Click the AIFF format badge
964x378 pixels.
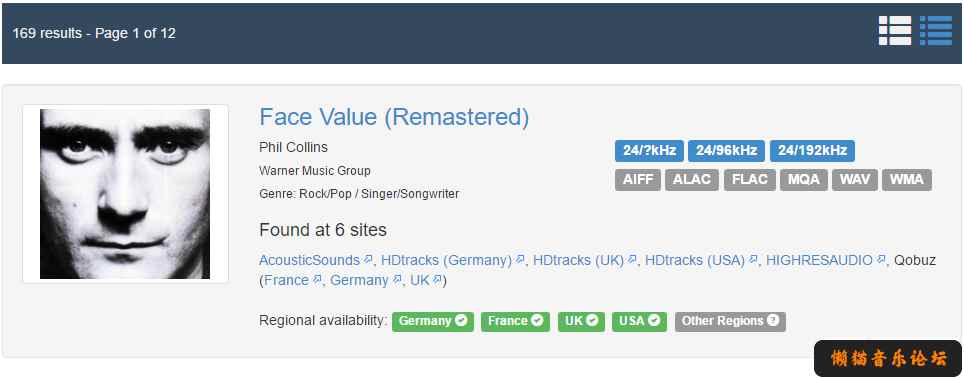point(638,179)
